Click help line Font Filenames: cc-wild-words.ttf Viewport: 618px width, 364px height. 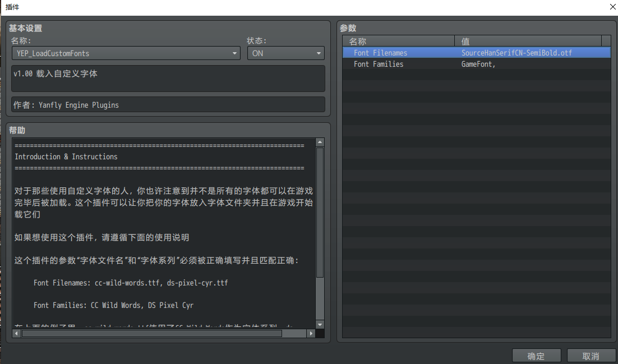131,283
